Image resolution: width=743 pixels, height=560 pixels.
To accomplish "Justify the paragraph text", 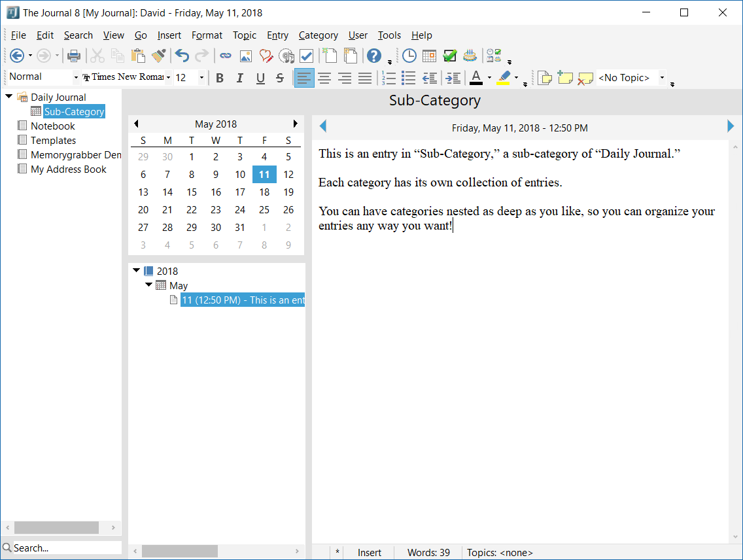I will coord(365,78).
